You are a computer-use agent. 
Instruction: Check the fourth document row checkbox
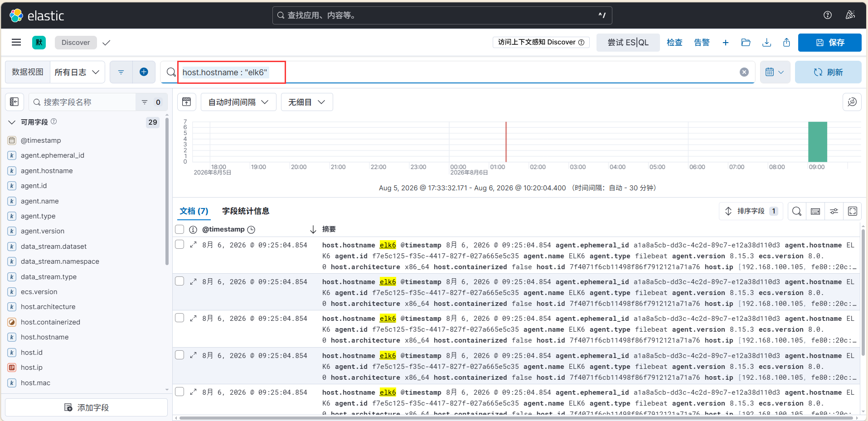[x=179, y=355]
